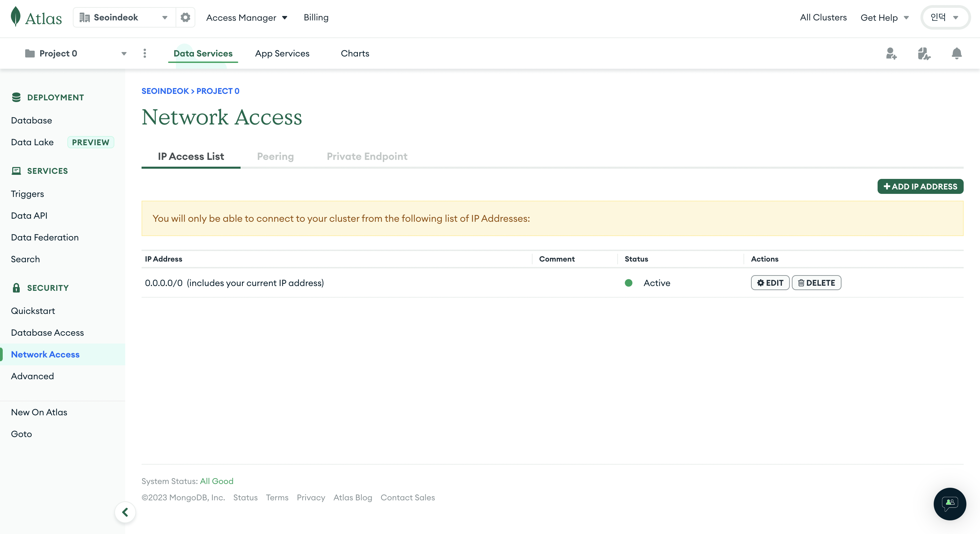Open Triggers in the sidebar

coord(27,194)
